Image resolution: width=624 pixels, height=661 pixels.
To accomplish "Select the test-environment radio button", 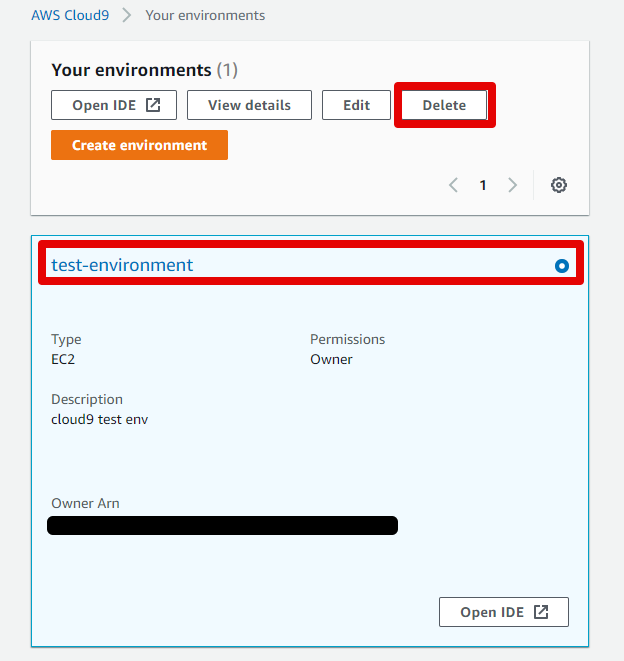I will pyautogui.click(x=561, y=266).
